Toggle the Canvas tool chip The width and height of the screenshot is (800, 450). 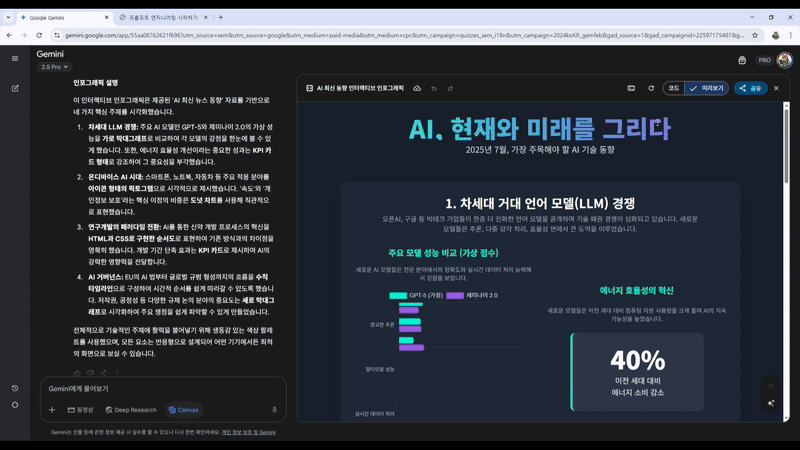coord(184,410)
